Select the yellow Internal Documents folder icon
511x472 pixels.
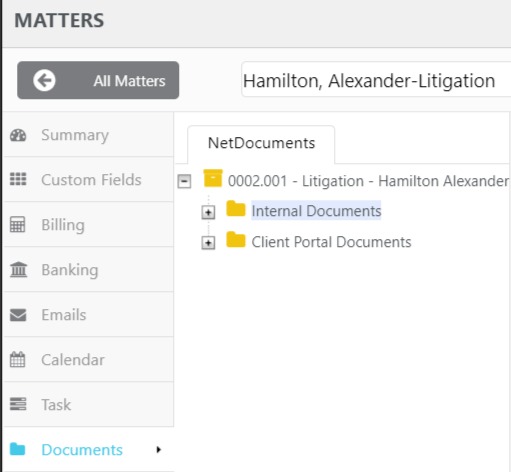point(236,209)
